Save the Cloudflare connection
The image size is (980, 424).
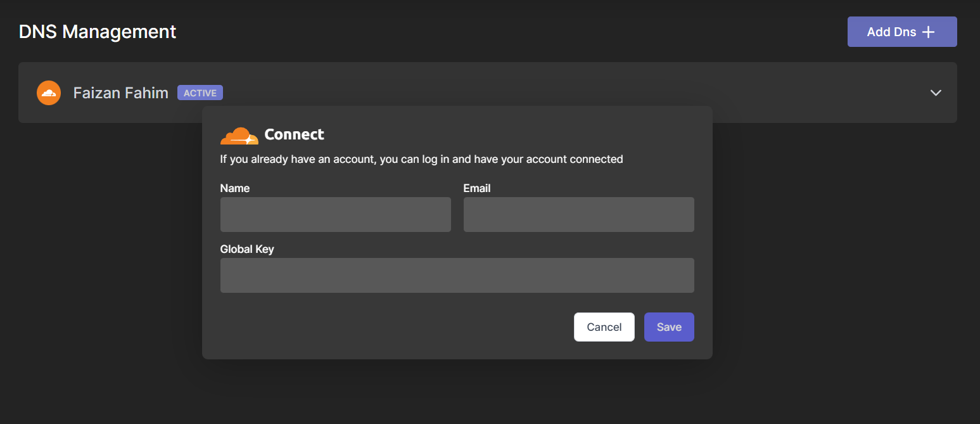point(669,327)
